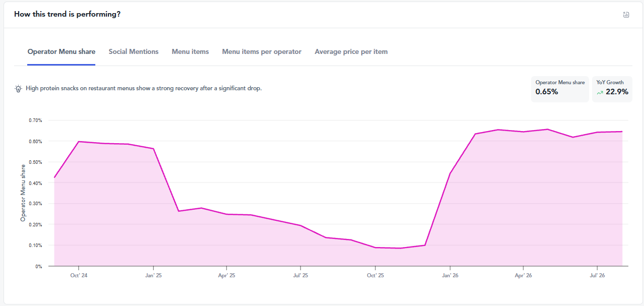Click the Apr' 25 x-axis label
644x306 pixels.
tap(227, 275)
